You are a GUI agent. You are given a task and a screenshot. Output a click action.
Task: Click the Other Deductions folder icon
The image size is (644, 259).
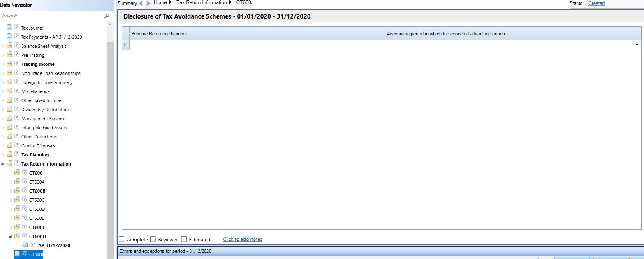click(x=9, y=137)
